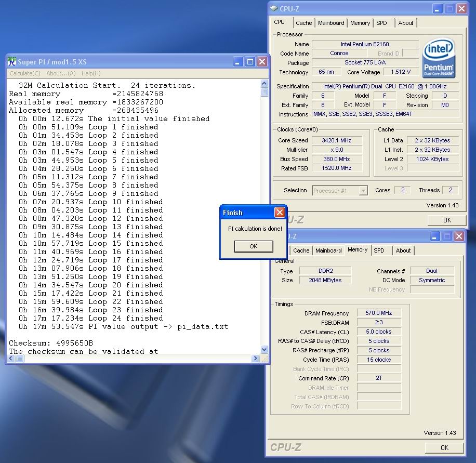The height and width of the screenshot is (463, 476).
Task: Click the Super PI scroll up arrow
Action: pos(265,84)
